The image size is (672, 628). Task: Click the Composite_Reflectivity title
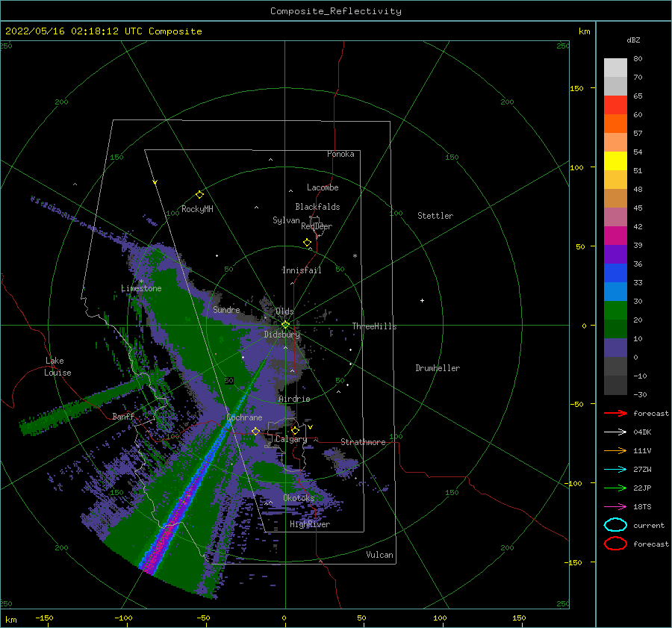point(336,11)
